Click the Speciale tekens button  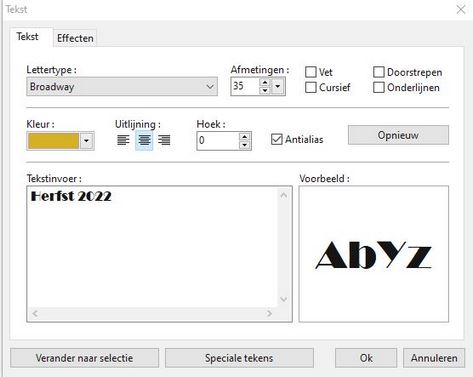(x=239, y=358)
